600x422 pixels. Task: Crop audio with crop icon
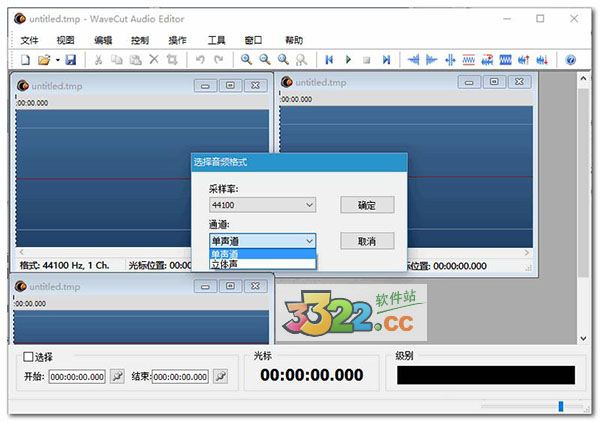pos(172,60)
